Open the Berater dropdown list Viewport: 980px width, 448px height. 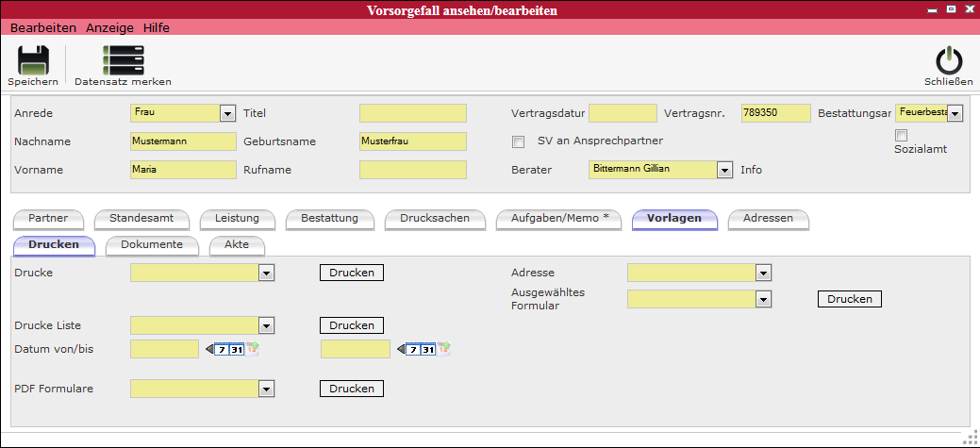724,170
